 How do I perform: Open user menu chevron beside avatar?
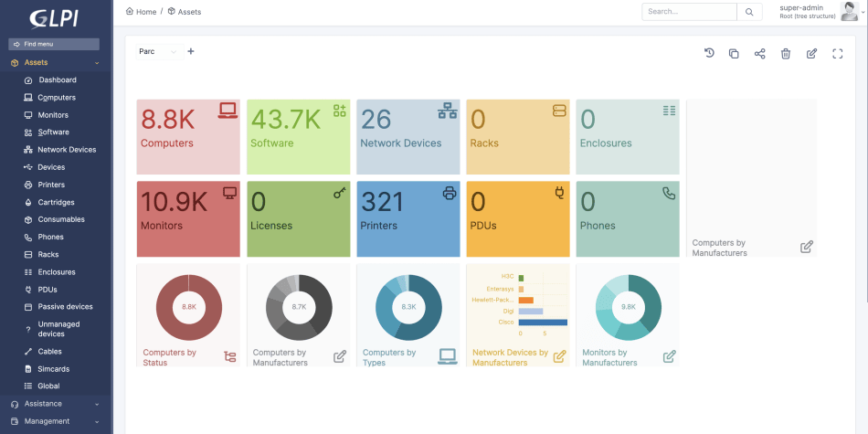pos(863,12)
